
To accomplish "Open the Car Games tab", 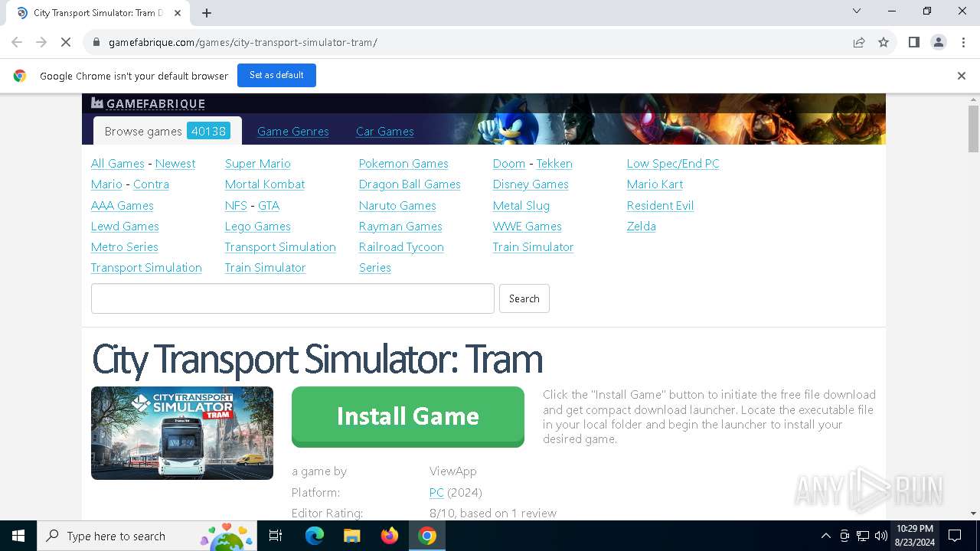I will tap(385, 132).
